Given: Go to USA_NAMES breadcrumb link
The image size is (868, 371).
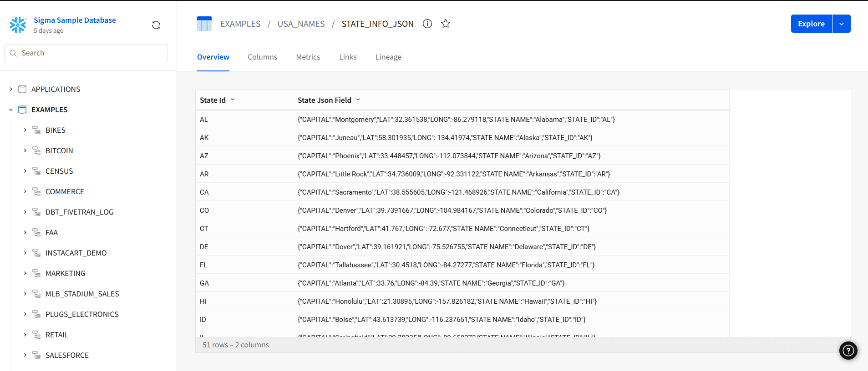Looking at the screenshot, I should pyautogui.click(x=301, y=24).
